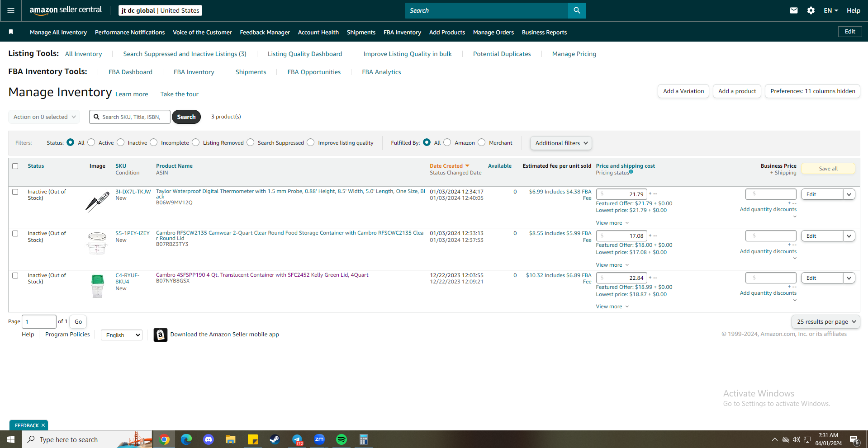This screenshot has width=868, height=448.
Task: Click the Taylor thermometer product thumbnail
Action: tap(97, 202)
